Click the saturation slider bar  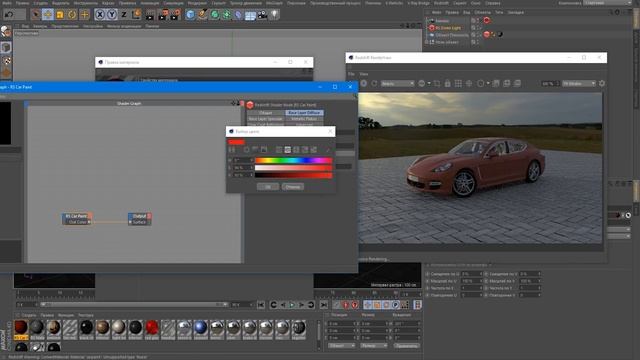point(293,168)
